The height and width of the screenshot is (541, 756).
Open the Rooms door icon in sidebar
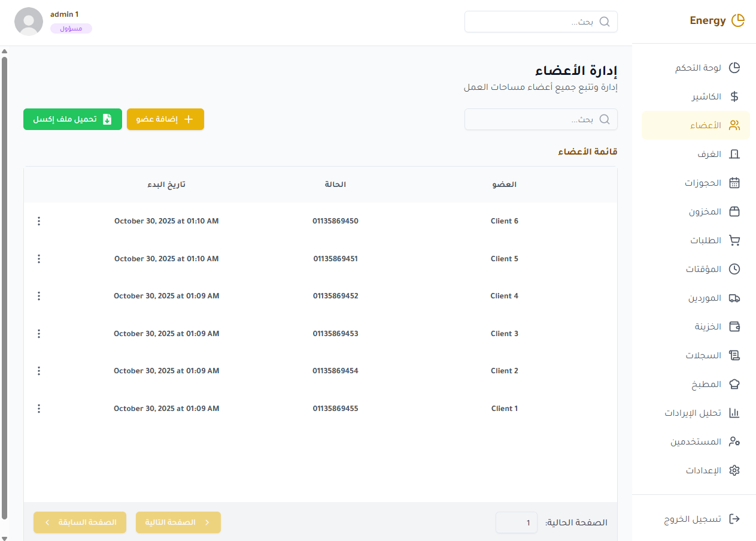click(x=734, y=154)
